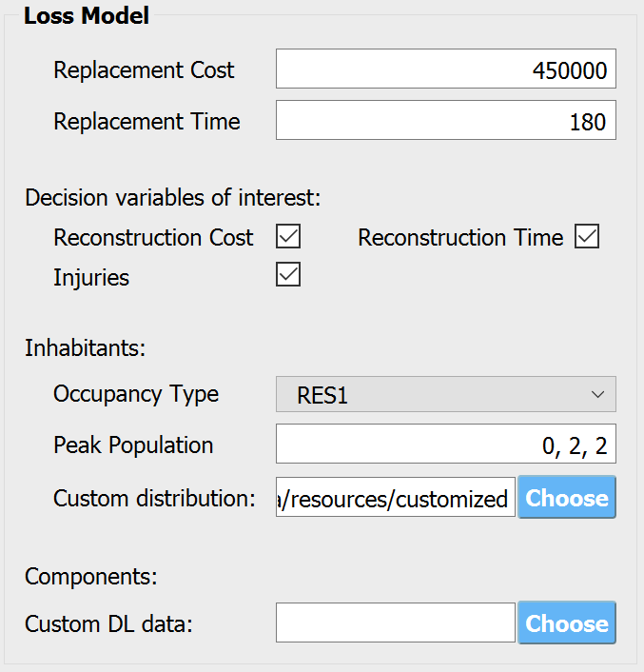This screenshot has width=644, height=672.
Task: Focus the Peak Population input field
Action: click(x=446, y=444)
